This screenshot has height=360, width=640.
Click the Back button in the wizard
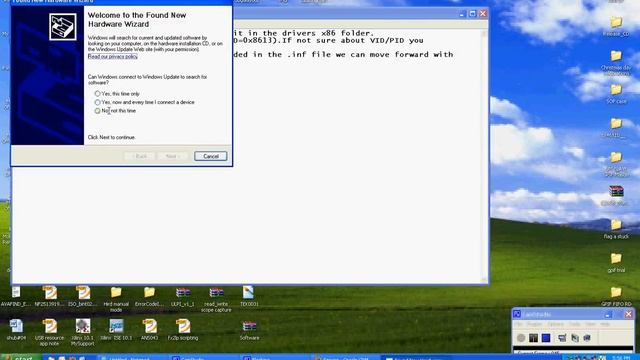[140, 156]
